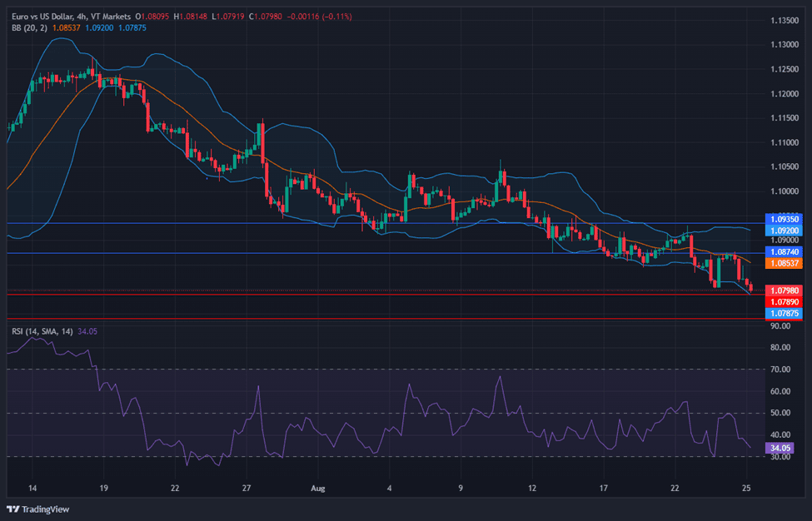Click the 1.07875 lower band axis label
The height and width of the screenshot is (521, 812).
785,313
